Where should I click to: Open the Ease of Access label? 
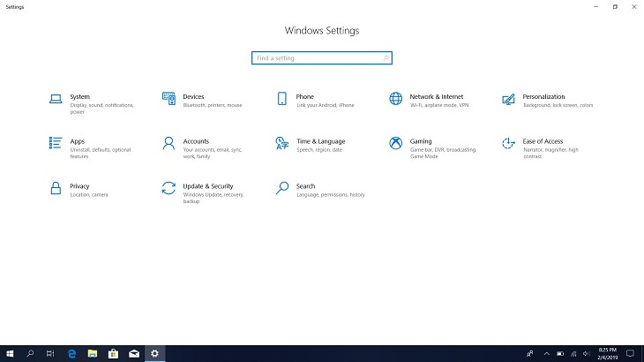click(x=543, y=141)
